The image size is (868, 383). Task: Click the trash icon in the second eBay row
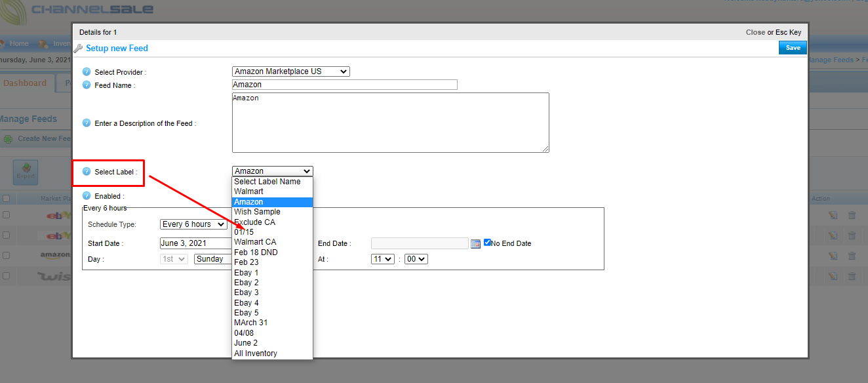[x=852, y=235]
